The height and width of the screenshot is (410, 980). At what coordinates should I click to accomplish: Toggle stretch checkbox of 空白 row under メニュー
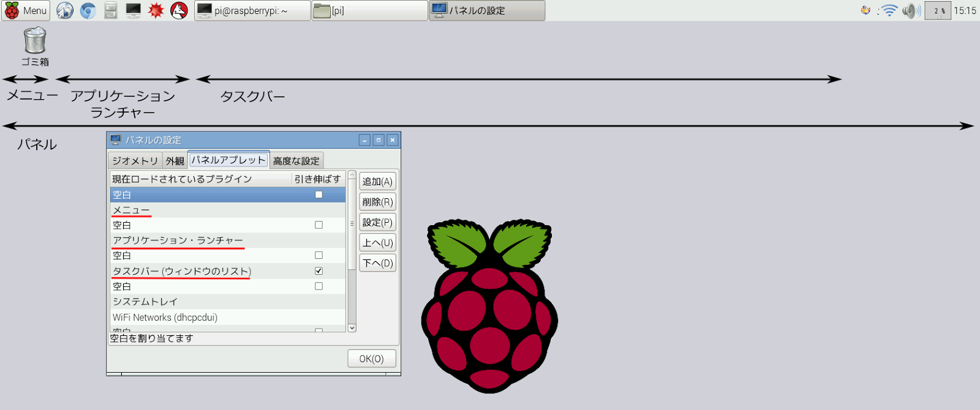click(318, 225)
